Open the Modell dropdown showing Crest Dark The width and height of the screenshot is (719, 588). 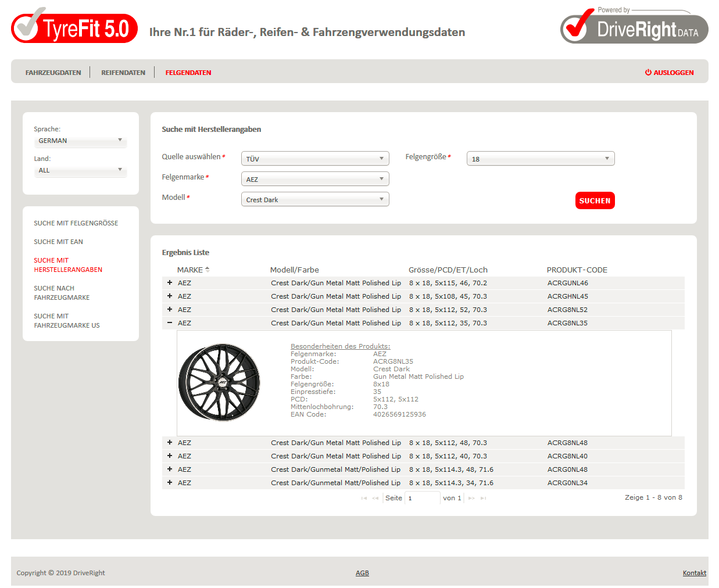[x=314, y=199]
